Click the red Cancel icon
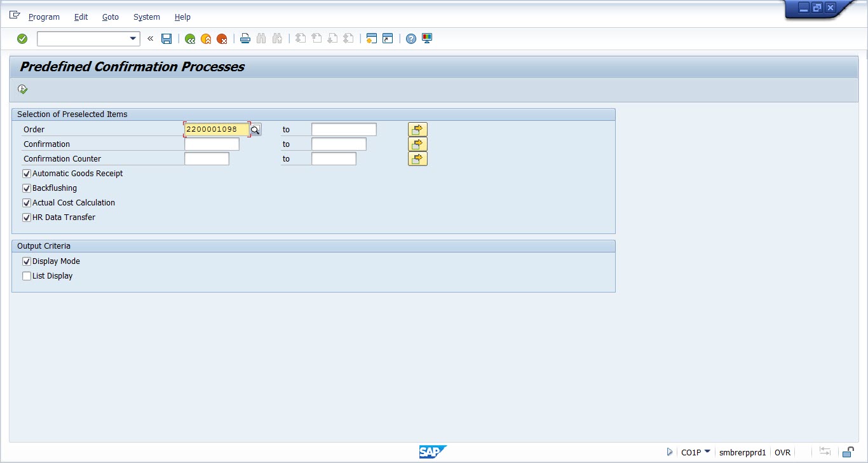 (222, 39)
